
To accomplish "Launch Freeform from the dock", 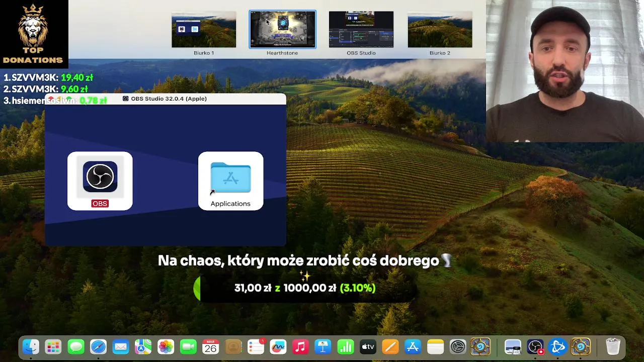I will 278,347.
